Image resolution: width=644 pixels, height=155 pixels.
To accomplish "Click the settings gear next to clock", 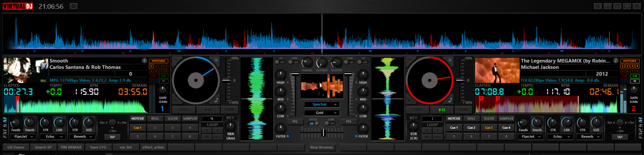I will point(73,6).
